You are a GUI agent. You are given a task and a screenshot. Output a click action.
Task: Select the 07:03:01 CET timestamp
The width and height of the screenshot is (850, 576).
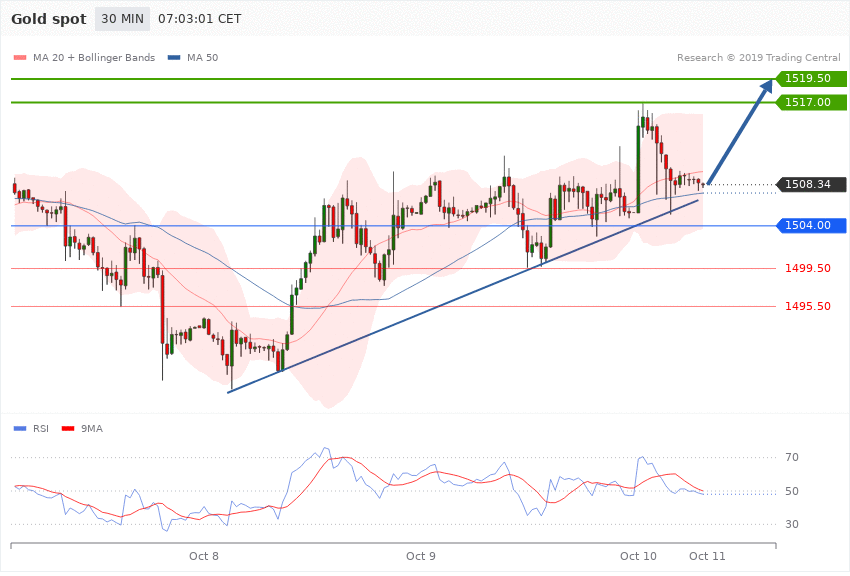click(x=199, y=19)
